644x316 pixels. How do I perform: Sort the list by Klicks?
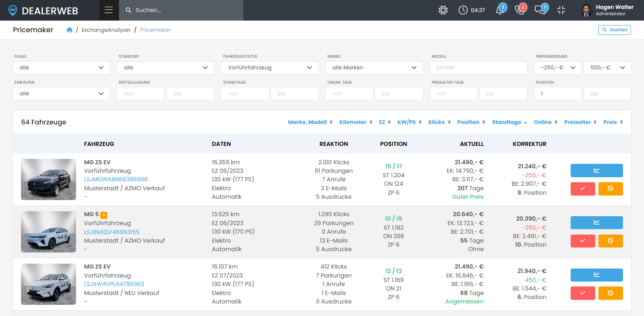click(439, 122)
